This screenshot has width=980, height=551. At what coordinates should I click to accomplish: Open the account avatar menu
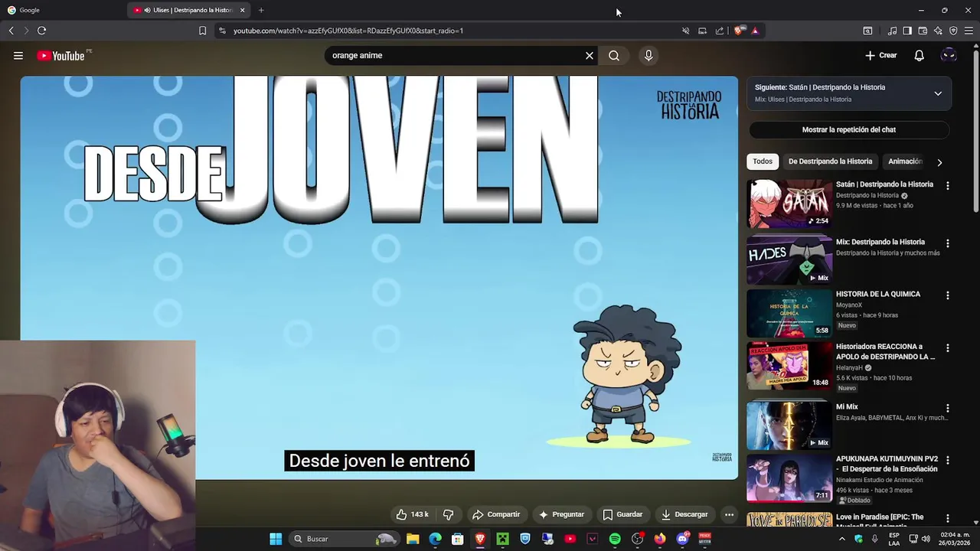949,55
